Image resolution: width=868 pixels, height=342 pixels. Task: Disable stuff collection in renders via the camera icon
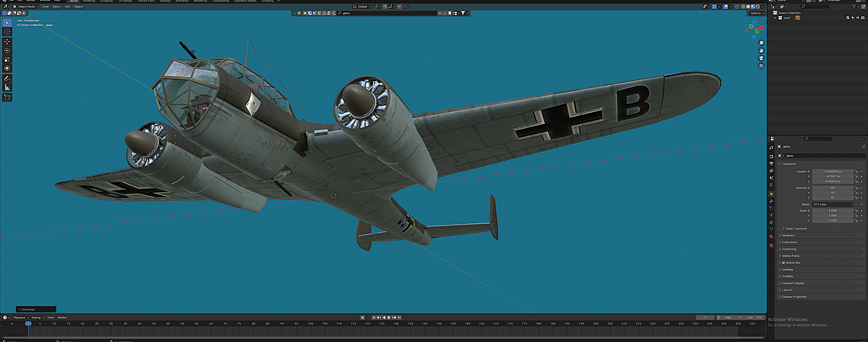[863, 18]
